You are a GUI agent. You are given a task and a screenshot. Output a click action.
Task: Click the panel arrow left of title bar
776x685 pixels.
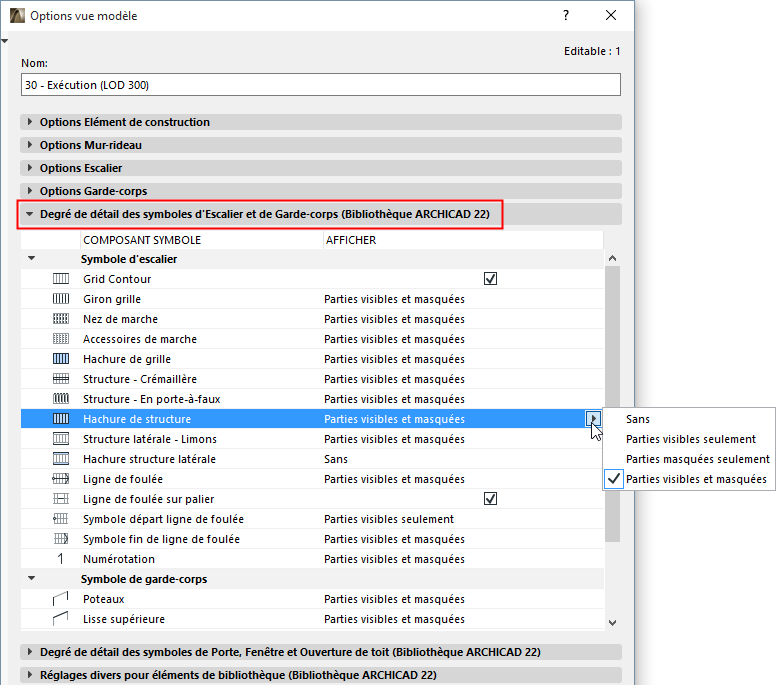coord(4,41)
